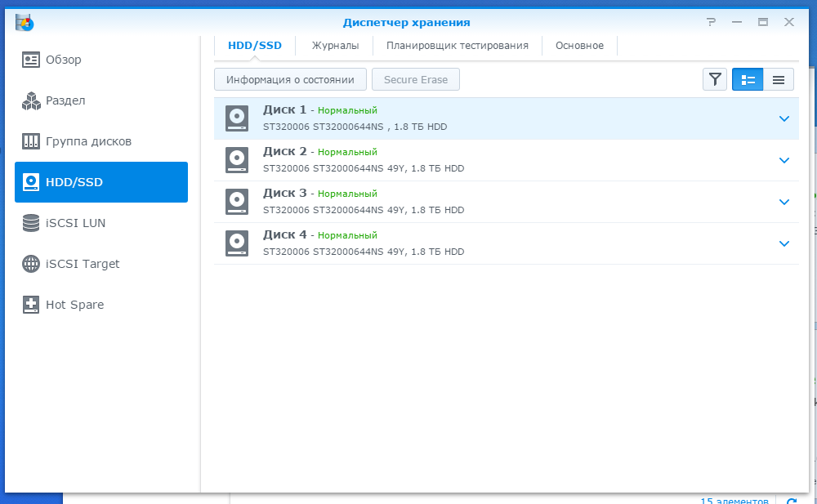Go to the Раздел volume section
This screenshot has height=504, width=817.
click(x=101, y=100)
